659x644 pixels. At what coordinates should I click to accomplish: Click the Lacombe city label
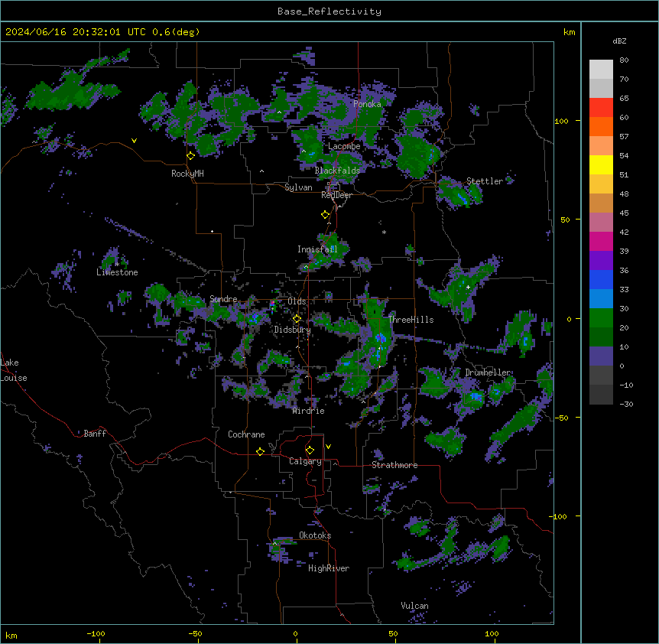[344, 146]
